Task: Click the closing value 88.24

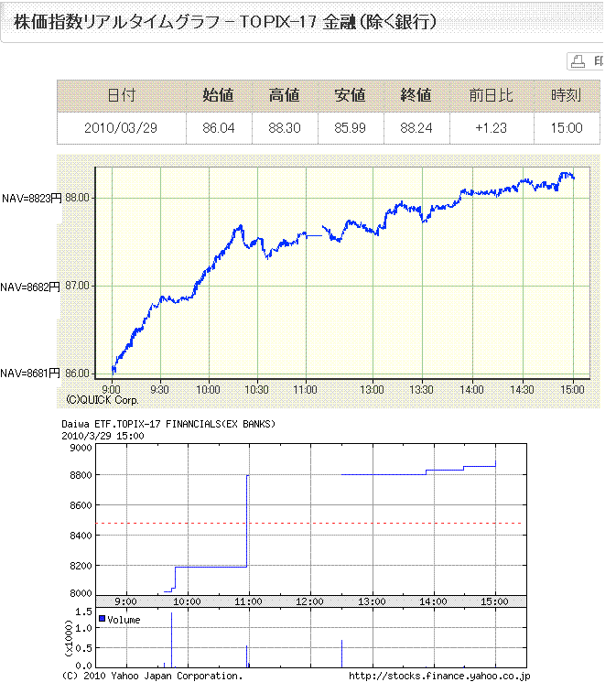Action: click(x=416, y=127)
